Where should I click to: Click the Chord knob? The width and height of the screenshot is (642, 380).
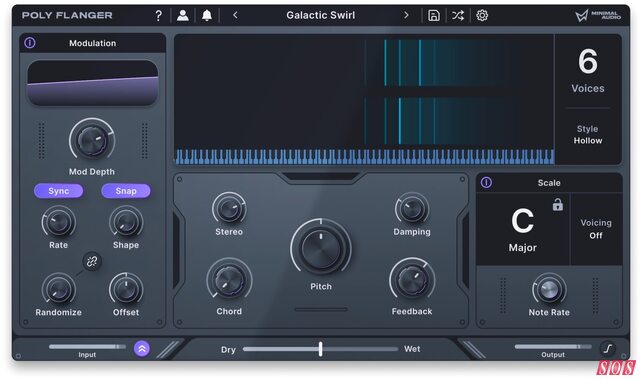(229, 281)
